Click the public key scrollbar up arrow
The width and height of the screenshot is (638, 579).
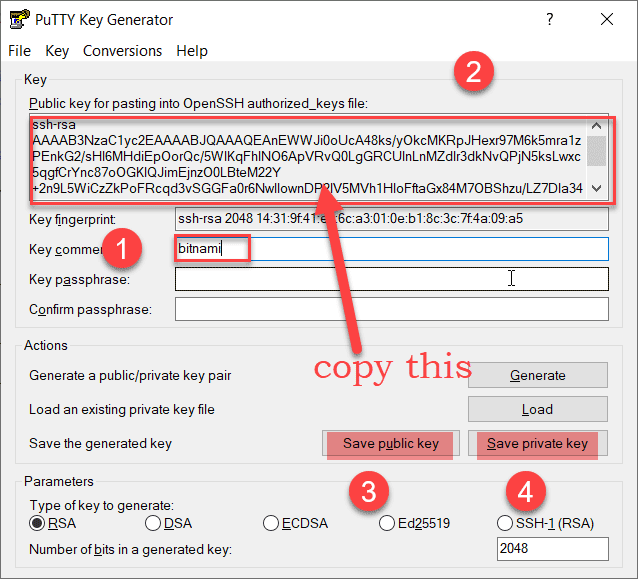click(x=596, y=126)
